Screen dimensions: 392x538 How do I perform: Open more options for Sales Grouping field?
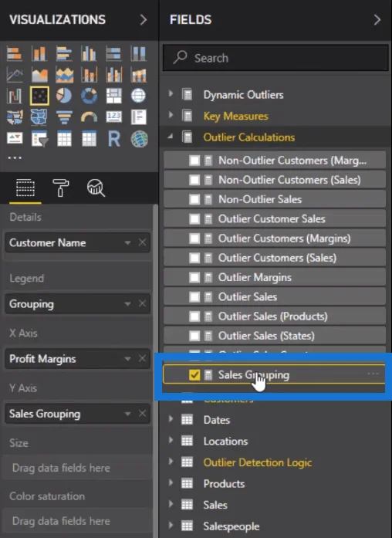tap(373, 374)
